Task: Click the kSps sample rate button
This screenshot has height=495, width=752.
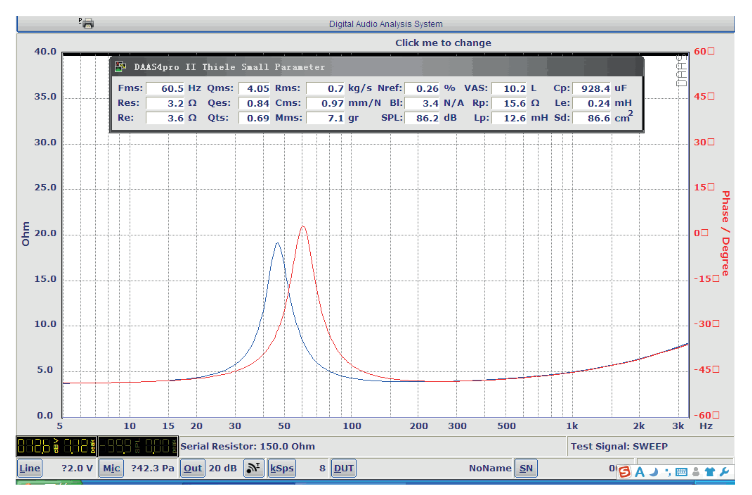Action: pyautogui.click(x=282, y=468)
